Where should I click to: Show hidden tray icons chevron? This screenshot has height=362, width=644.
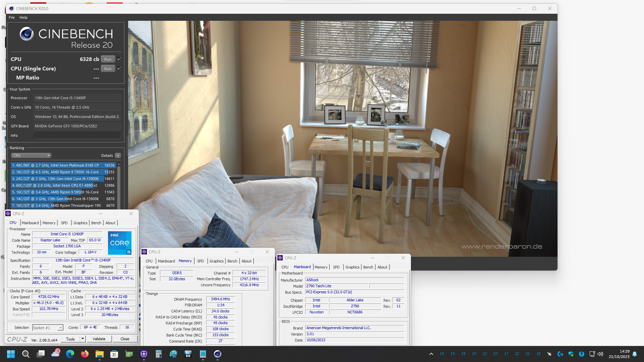[431, 354]
